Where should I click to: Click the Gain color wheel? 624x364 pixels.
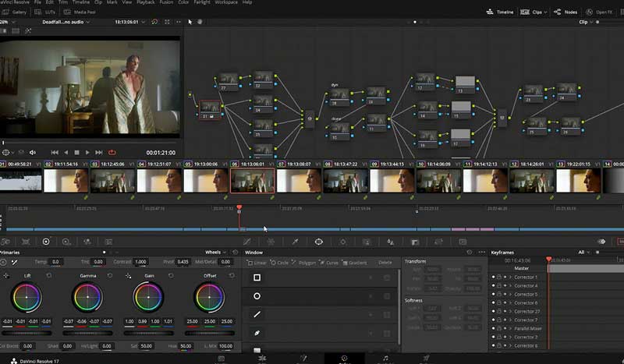click(x=148, y=297)
